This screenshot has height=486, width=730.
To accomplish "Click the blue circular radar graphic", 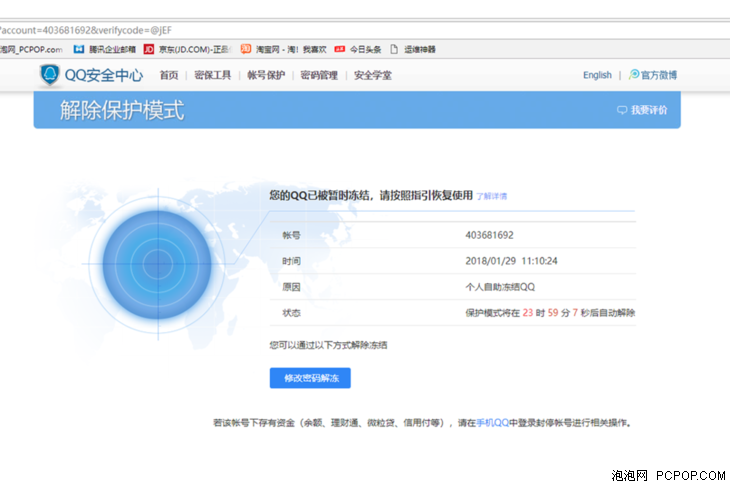I will click(x=153, y=263).
